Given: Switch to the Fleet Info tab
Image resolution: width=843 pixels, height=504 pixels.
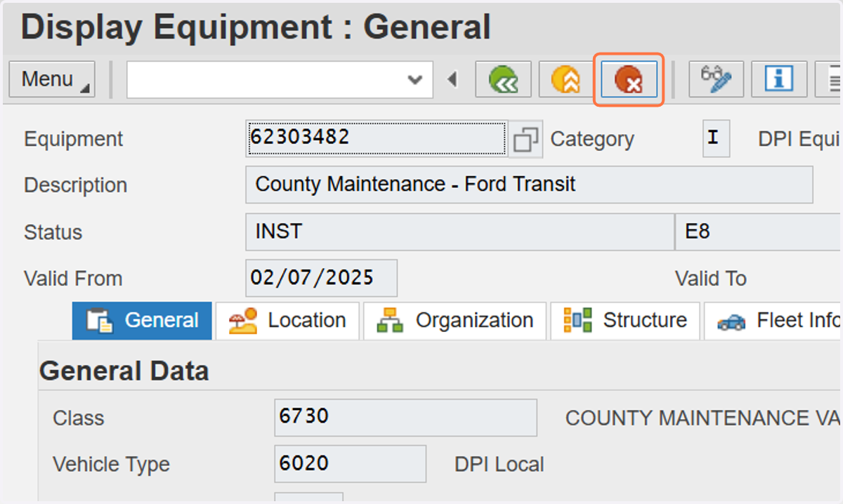Looking at the screenshot, I should coord(773,321).
